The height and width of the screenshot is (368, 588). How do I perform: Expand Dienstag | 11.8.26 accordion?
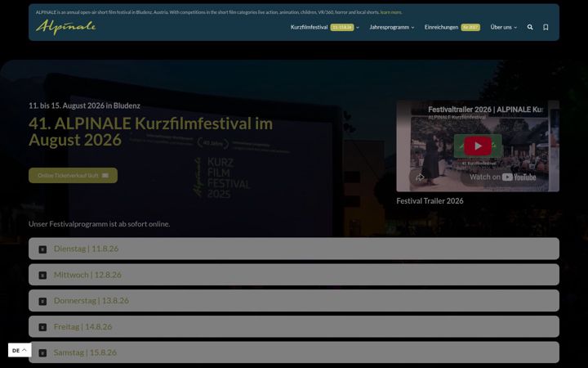(294, 249)
